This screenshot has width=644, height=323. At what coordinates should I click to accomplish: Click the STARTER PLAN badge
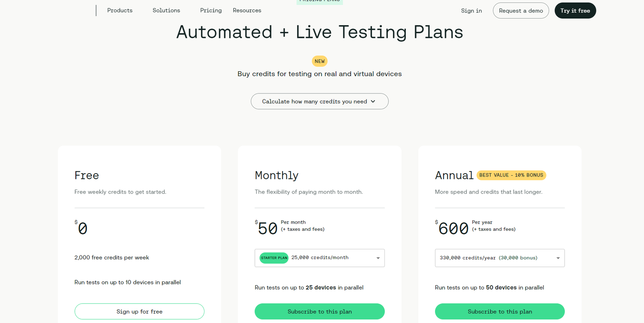point(274,258)
